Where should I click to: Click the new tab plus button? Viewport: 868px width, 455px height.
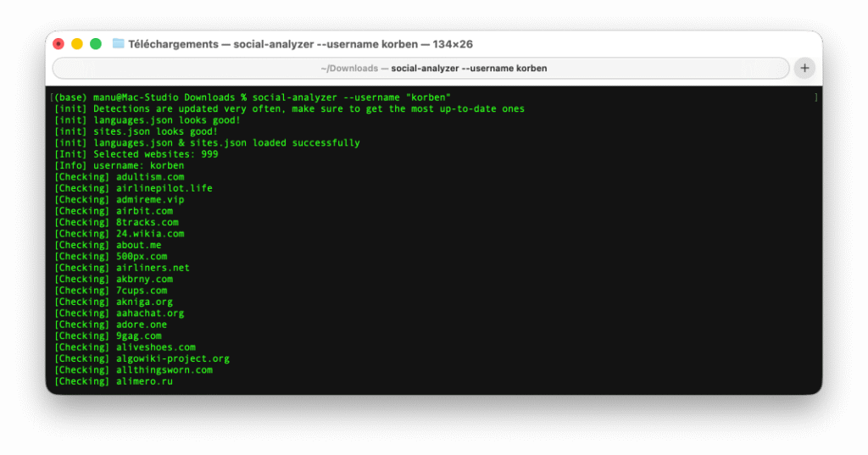click(x=804, y=69)
